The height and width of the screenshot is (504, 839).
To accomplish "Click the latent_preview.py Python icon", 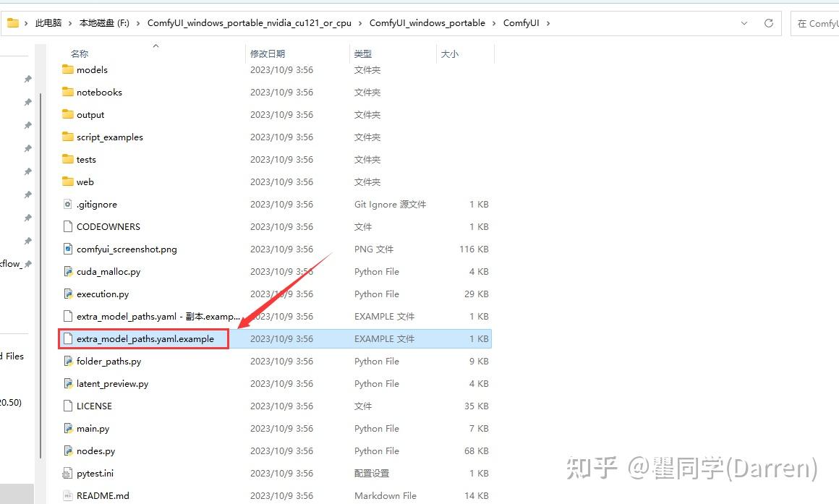I will (67, 384).
